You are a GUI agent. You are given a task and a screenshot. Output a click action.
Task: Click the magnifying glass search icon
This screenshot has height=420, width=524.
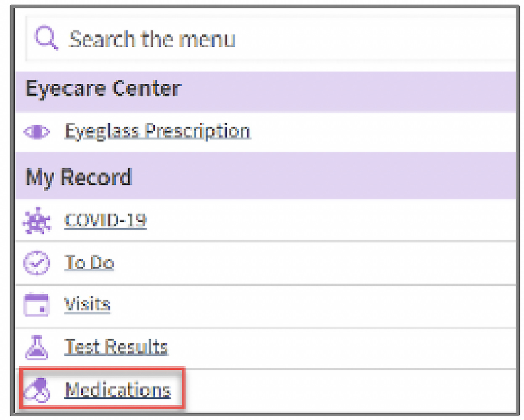(x=45, y=38)
